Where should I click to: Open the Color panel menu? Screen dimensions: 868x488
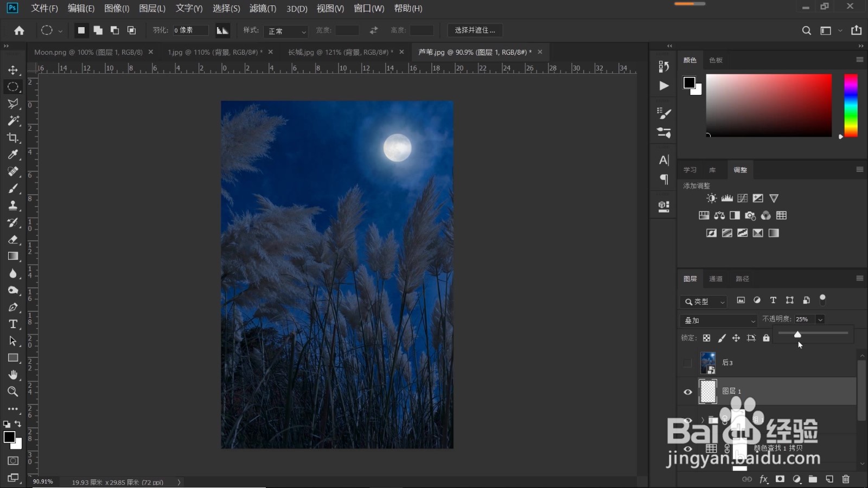point(859,60)
